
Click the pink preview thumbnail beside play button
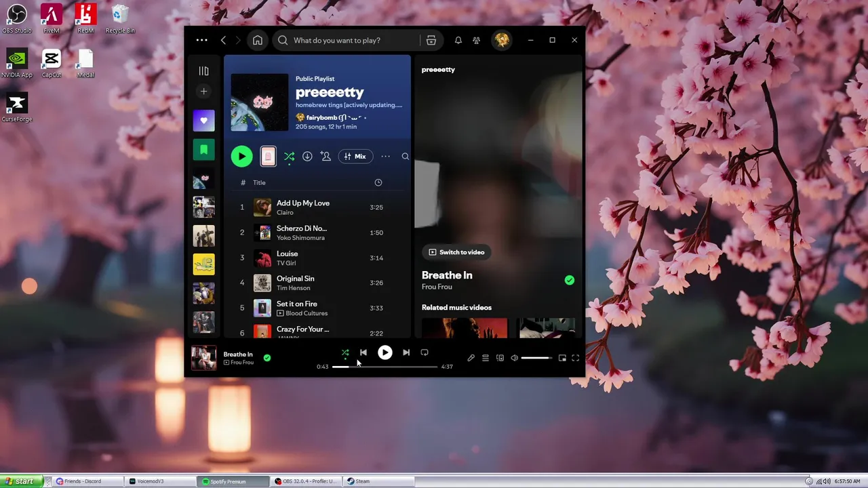coord(268,157)
